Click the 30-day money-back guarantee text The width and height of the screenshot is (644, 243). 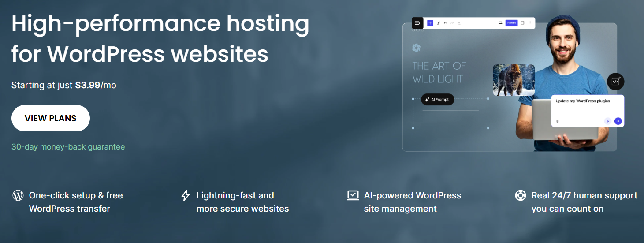click(68, 147)
